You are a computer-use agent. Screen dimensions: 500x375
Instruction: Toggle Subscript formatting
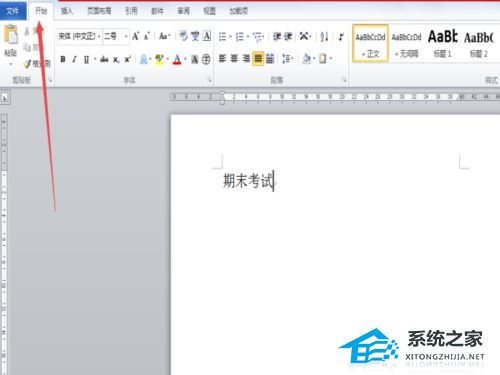pos(116,60)
